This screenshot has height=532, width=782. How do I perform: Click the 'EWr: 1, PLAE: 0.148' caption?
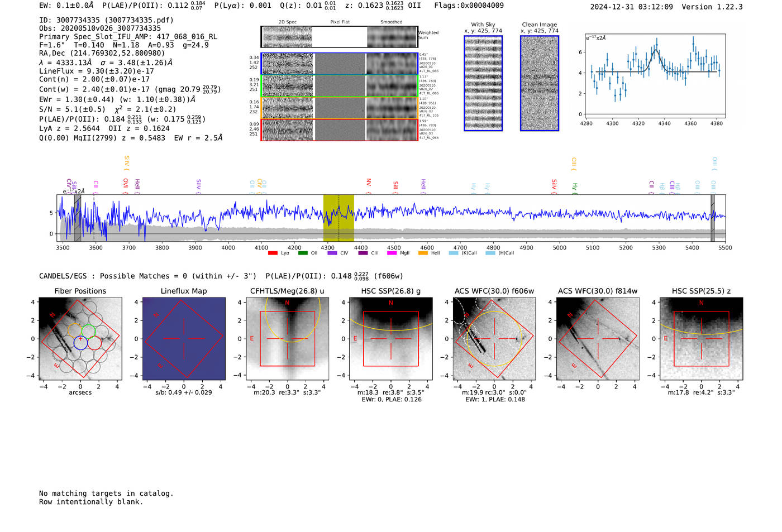click(x=495, y=400)
